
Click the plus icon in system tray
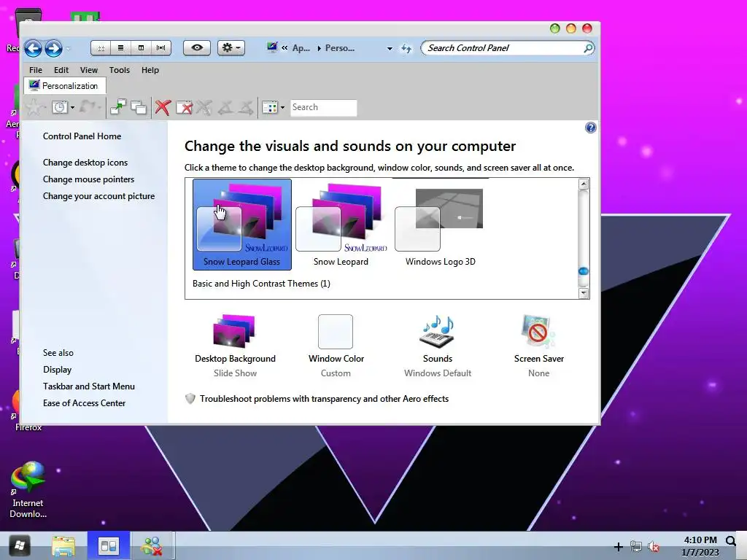pos(619,547)
